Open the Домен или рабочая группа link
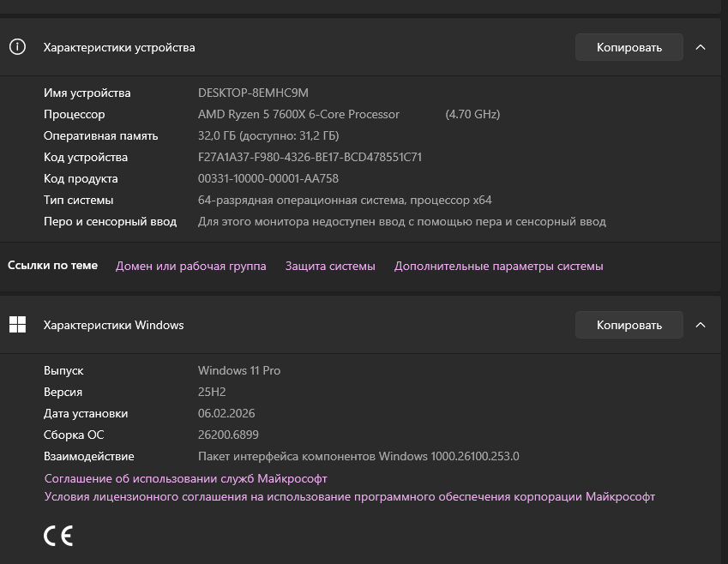The image size is (728, 564). tap(190, 266)
